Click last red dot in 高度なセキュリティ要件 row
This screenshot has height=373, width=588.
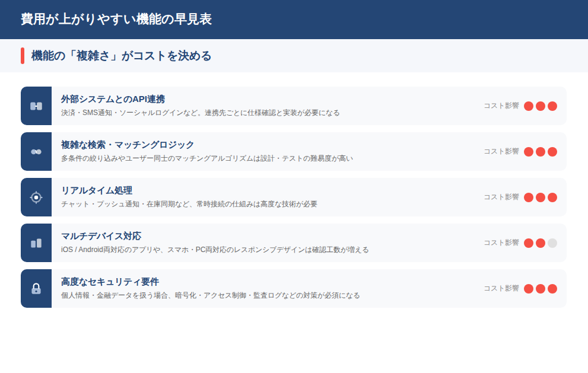click(552, 289)
